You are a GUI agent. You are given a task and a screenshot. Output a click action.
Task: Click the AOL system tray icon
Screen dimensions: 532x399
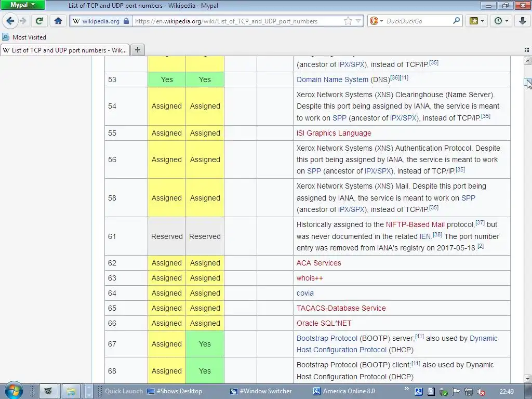click(x=418, y=392)
